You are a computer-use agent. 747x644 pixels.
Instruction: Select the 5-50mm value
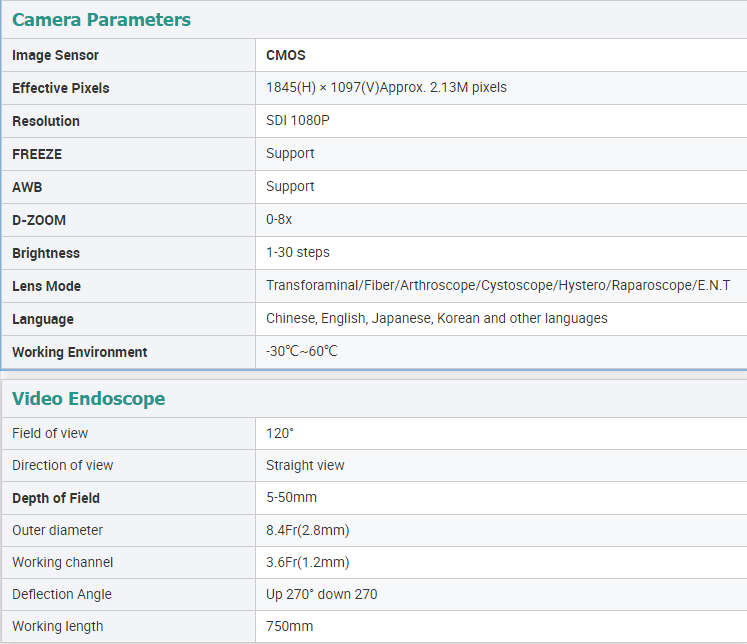[292, 498]
